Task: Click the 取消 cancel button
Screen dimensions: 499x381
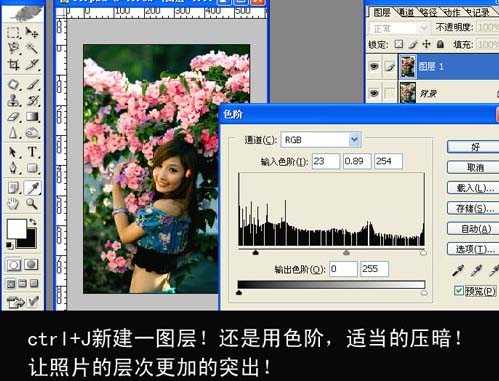Action: 473,167
